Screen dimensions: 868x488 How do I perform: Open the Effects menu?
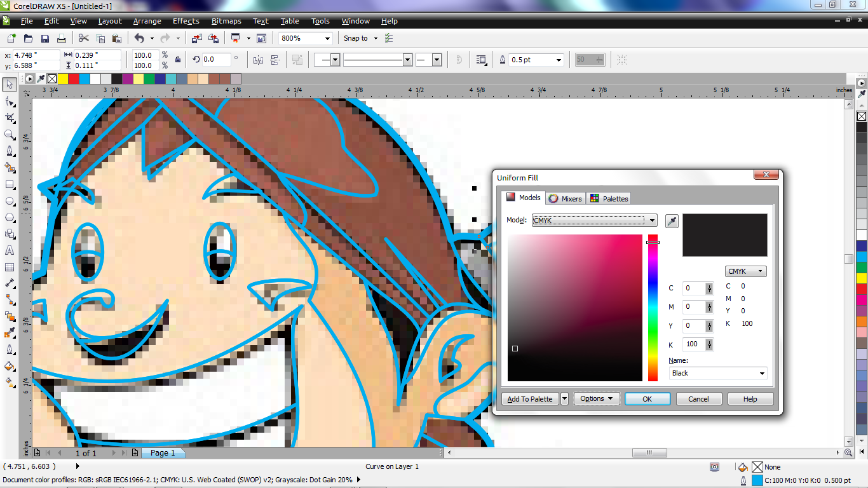186,21
